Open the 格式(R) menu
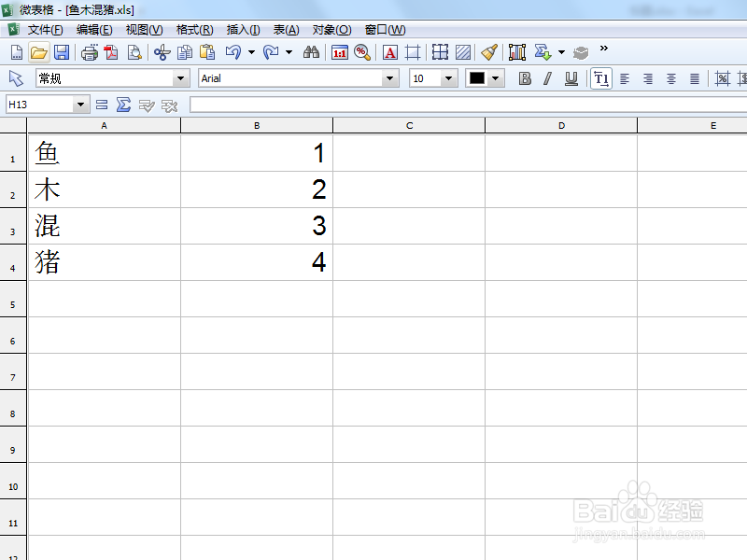The height and width of the screenshot is (560, 747). (195, 30)
